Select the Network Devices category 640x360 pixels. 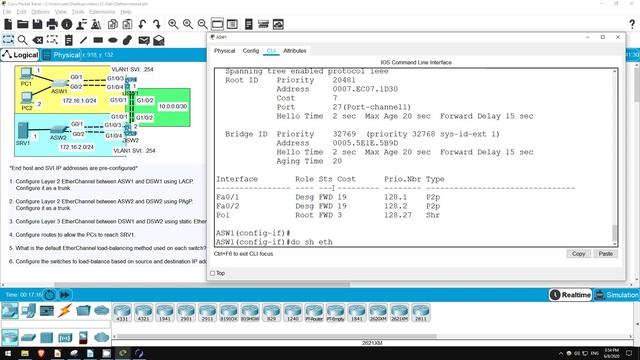[9, 311]
